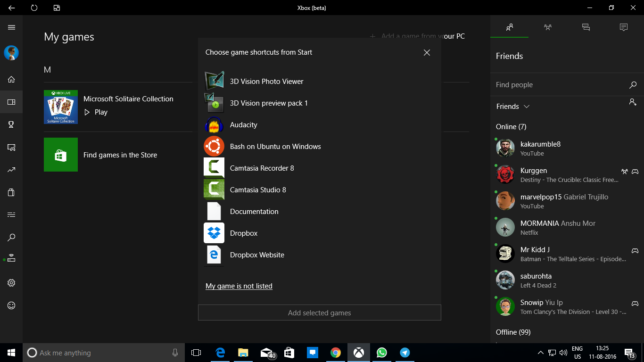This screenshot has height=362, width=644.
Task: Open friend Kurggen playing Destiny
Action: coord(567,174)
